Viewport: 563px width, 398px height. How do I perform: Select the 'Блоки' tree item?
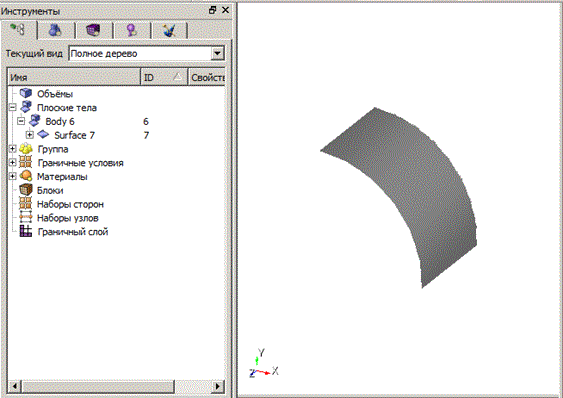coord(50,191)
